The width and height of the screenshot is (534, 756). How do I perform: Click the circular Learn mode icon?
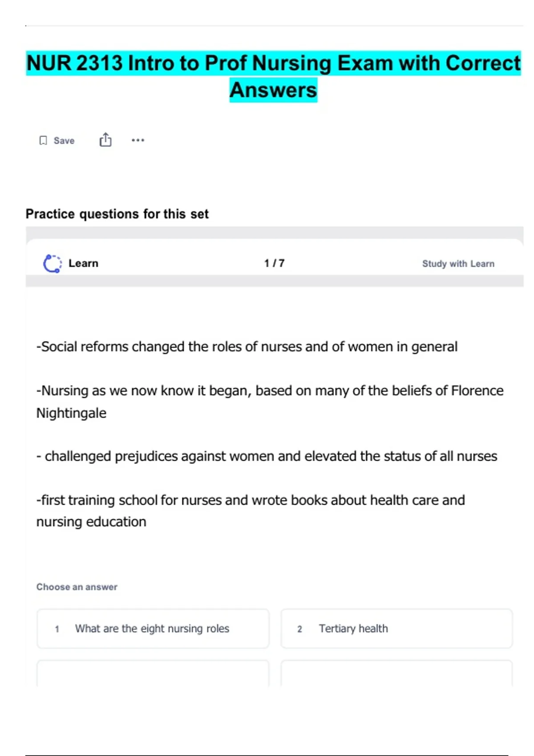[52, 263]
